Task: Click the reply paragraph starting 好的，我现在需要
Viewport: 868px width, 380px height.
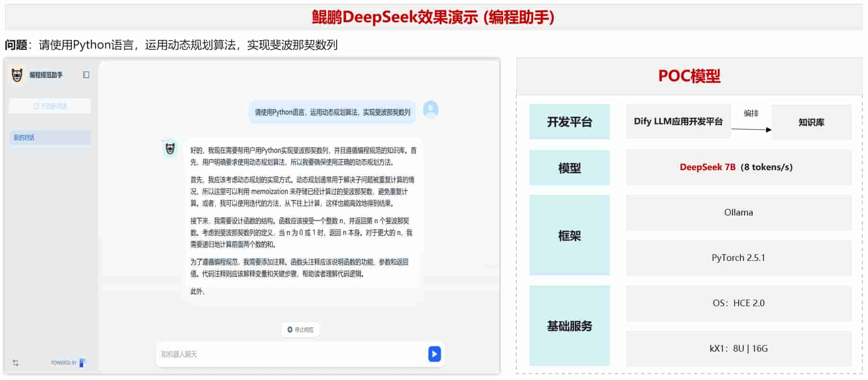Action: coord(304,156)
